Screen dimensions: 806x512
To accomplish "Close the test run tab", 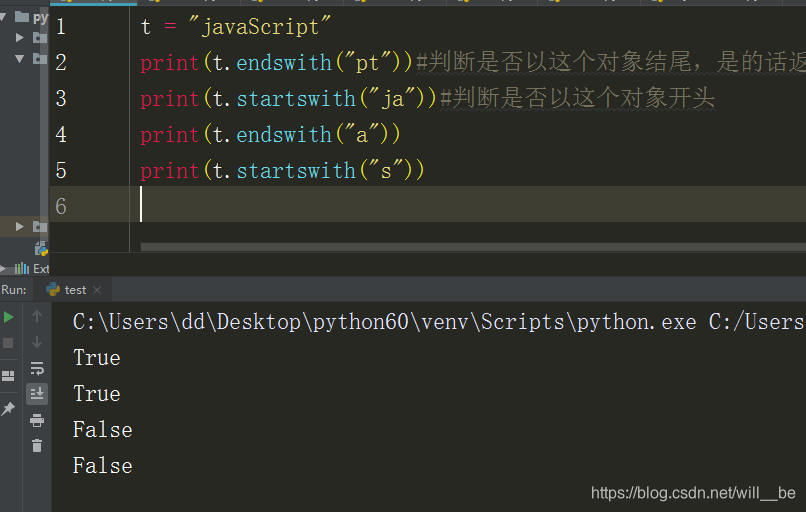I will [x=97, y=290].
